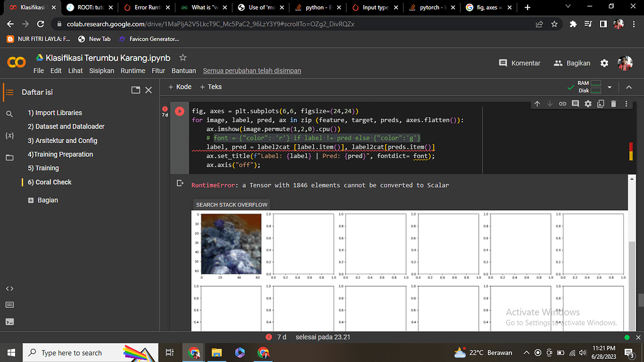The height and width of the screenshot is (362, 644).
Task: Open the Sisipkan menu
Action: click(102, 71)
